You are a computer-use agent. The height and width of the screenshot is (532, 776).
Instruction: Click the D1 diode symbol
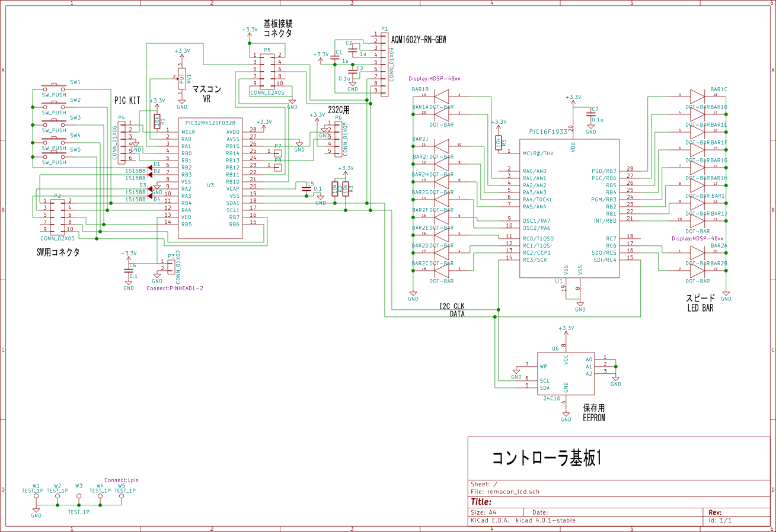tap(150, 168)
